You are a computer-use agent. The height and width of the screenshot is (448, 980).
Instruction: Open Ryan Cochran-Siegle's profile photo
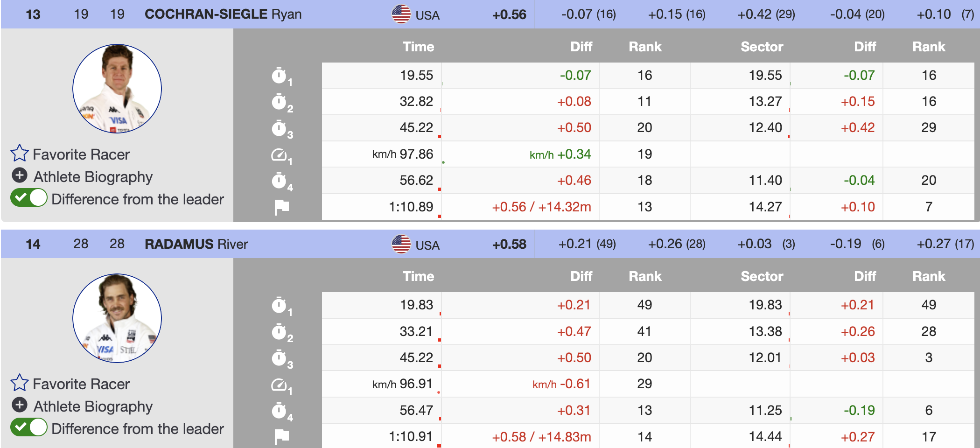tap(117, 89)
